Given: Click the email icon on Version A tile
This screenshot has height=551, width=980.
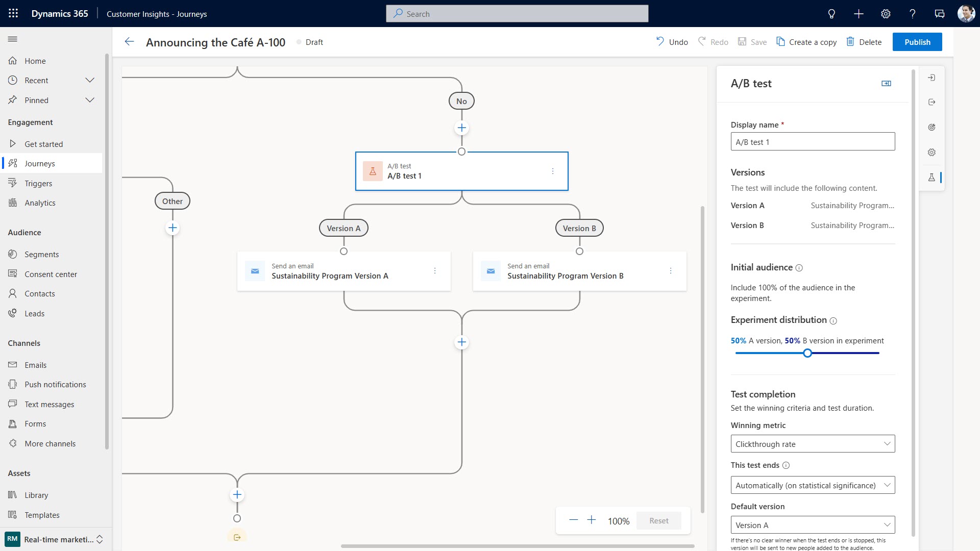Looking at the screenshot, I should point(255,271).
